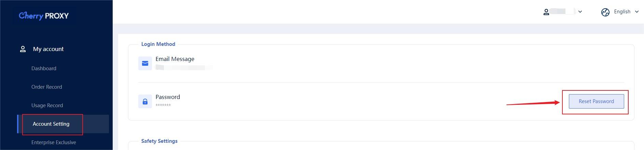Open the My account menu section

click(48, 49)
